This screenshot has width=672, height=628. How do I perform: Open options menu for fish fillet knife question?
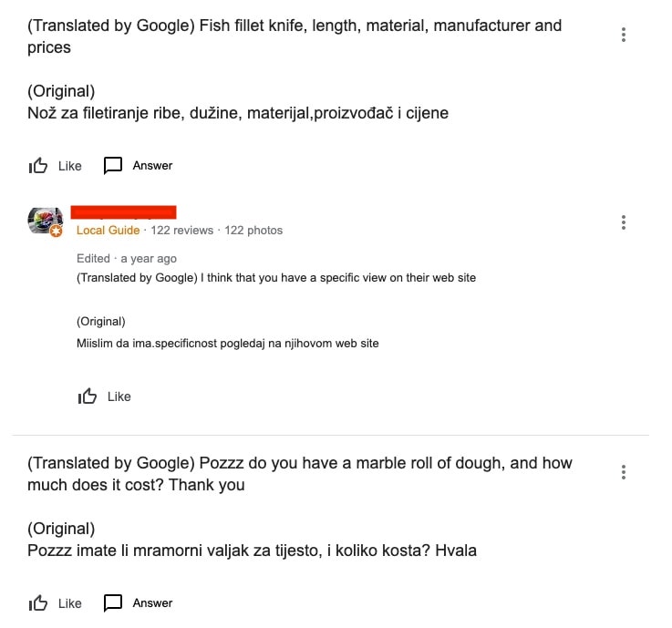(624, 35)
